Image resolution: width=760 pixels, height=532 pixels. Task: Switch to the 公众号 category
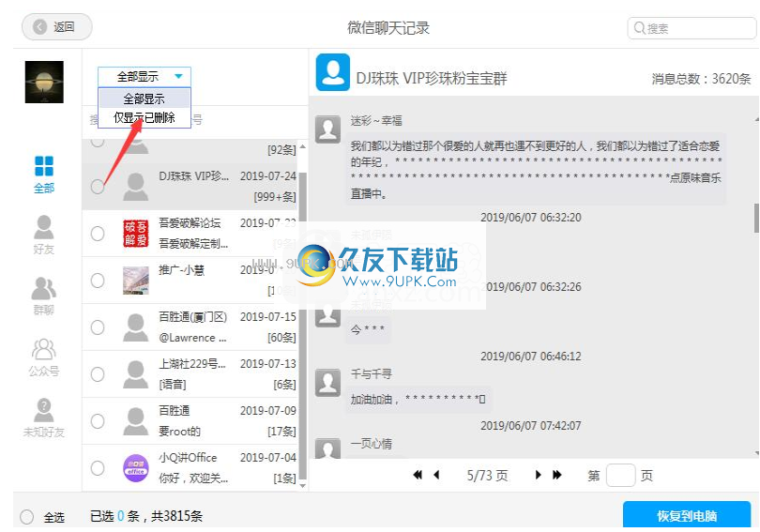tap(44, 357)
